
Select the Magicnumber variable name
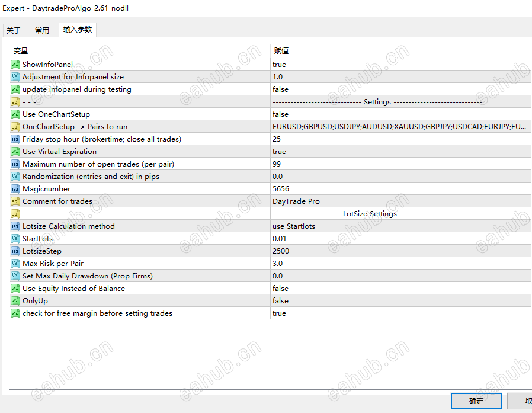click(46, 188)
